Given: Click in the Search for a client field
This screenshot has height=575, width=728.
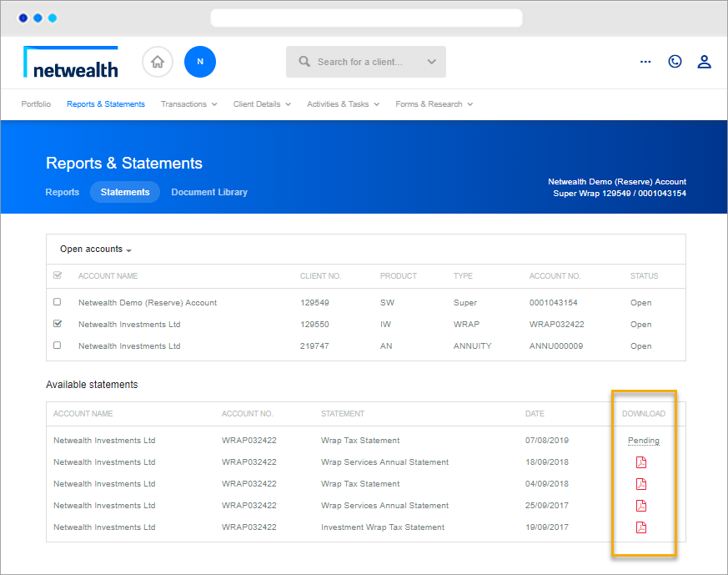Looking at the screenshot, I should coord(366,62).
